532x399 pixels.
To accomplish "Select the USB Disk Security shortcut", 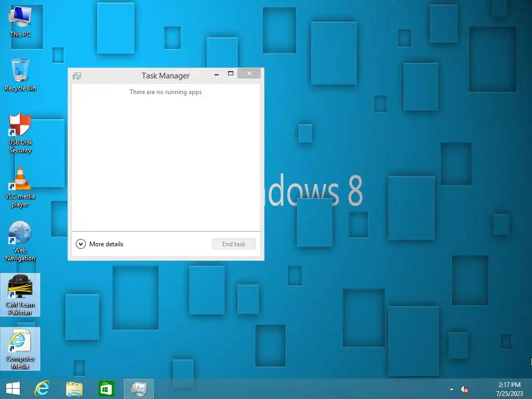I will 20,134.
